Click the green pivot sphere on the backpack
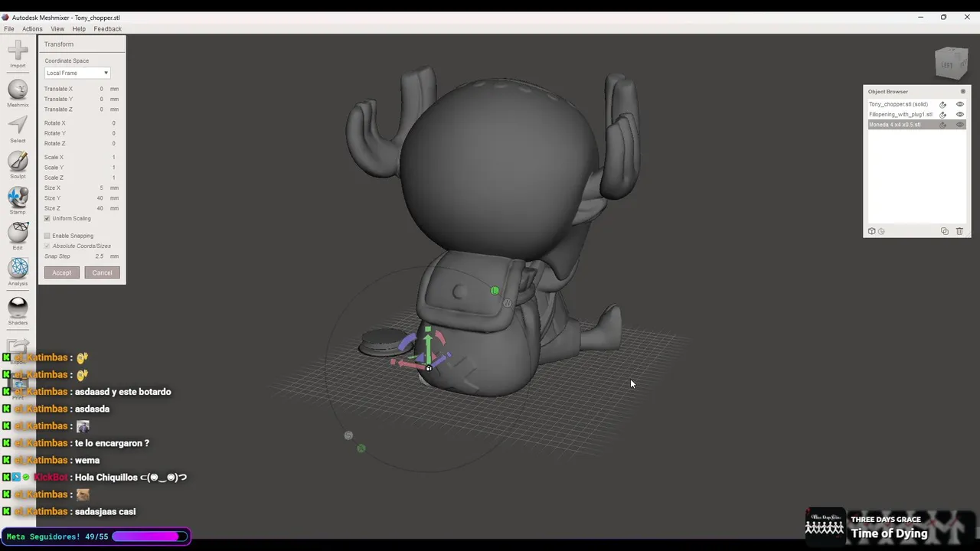 pyautogui.click(x=495, y=291)
